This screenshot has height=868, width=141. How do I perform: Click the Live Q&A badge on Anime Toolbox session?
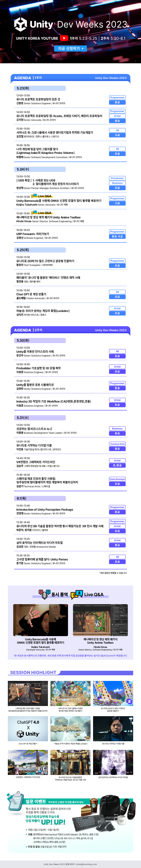point(42,213)
